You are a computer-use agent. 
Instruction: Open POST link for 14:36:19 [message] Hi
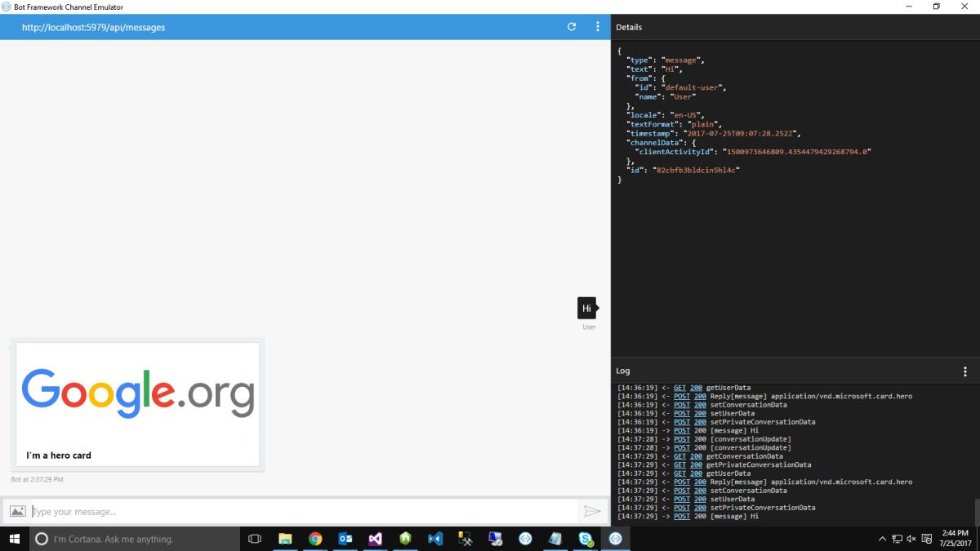click(682, 430)
